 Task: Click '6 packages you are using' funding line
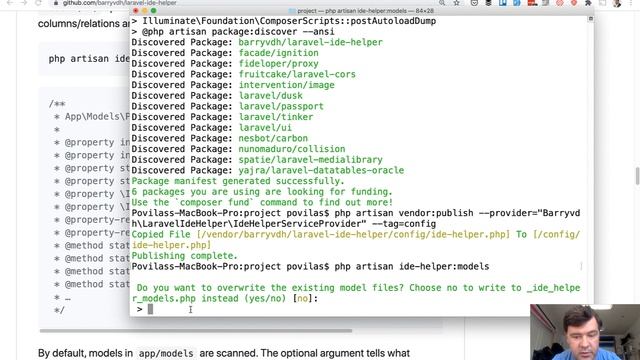tap(262, 191)
